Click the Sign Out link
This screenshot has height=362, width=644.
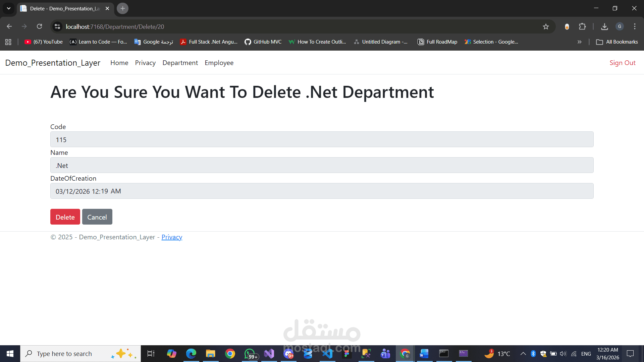(x=622, y=63)
